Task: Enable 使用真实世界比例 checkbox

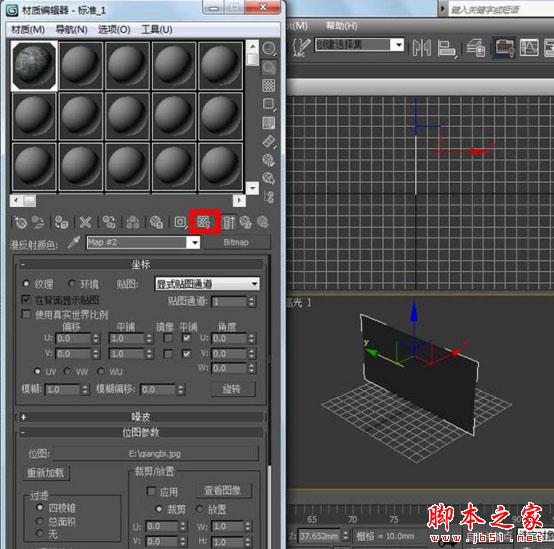Action: (x=25, y=314)
